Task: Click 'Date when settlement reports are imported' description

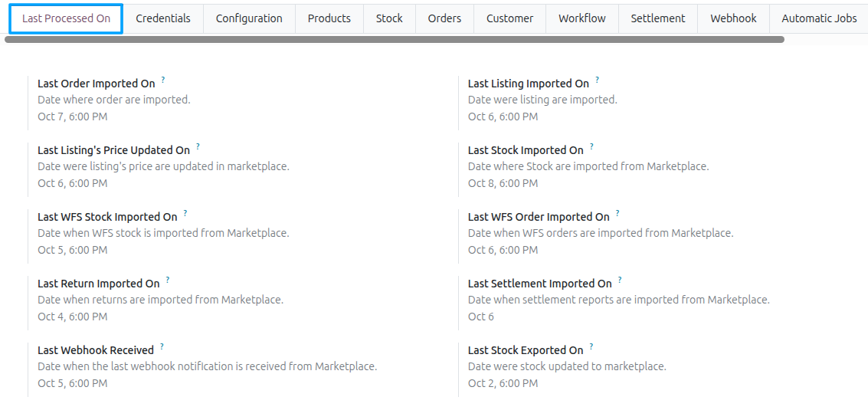Action: coord(619,300)
